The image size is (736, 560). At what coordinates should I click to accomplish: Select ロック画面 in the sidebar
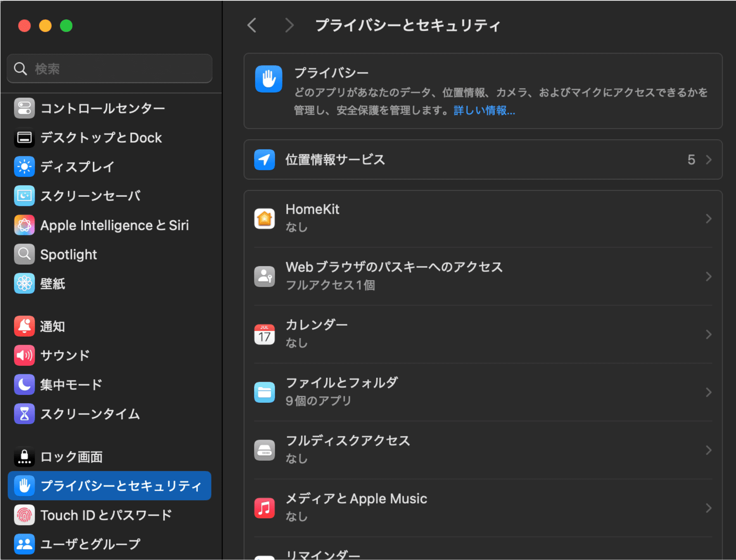coord(70,456)
